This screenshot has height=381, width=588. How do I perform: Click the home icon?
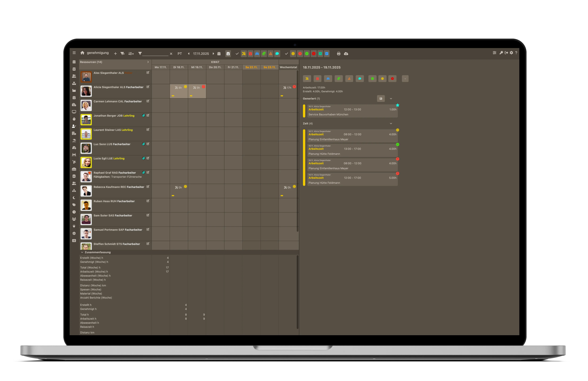tap(82, 53)
